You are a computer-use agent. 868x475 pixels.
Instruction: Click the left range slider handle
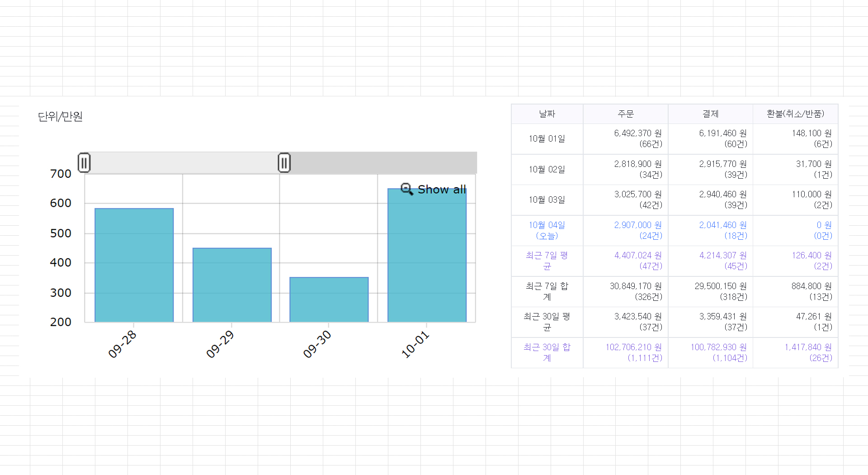pos(84,163)
